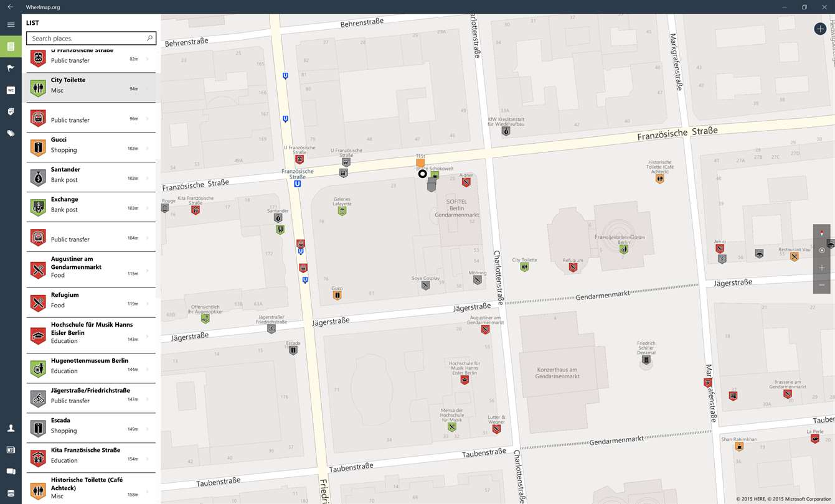Open Augustiner am Gendarmenmarkt in the list
The width and height of the screenshot is (835, 504).
[x=91, y=269]
